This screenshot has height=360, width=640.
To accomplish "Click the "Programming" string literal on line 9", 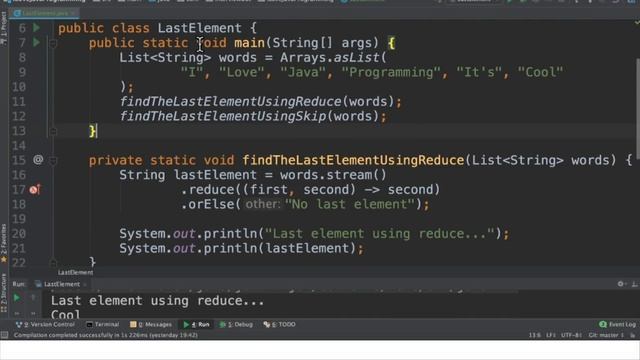I will click(x=391, y=72).
